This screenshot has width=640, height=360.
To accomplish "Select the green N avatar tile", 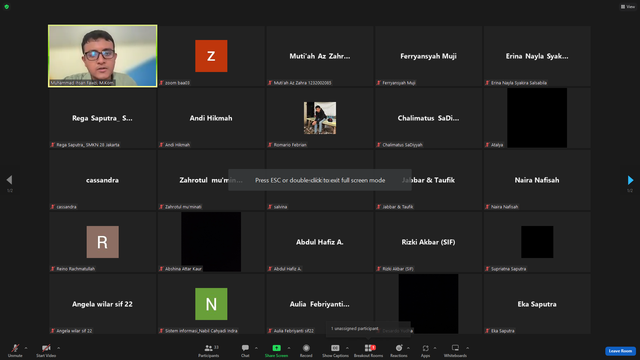I will [x=211, y=304].
